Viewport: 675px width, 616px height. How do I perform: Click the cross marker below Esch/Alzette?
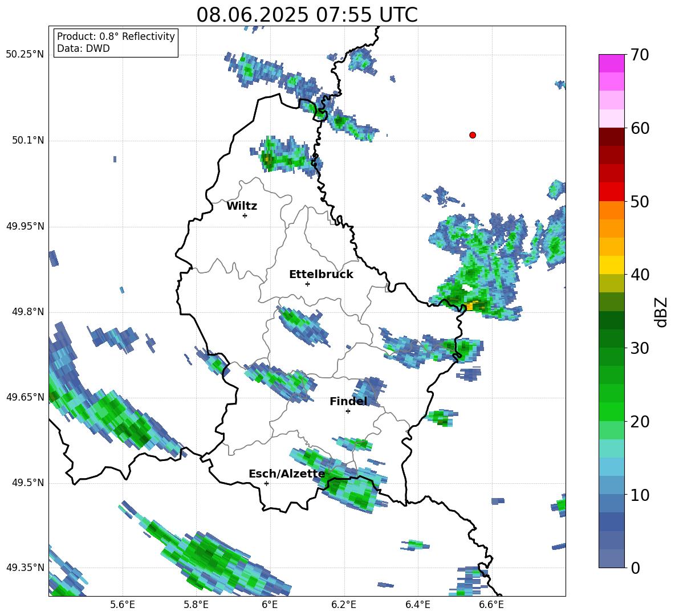[266, 483]
